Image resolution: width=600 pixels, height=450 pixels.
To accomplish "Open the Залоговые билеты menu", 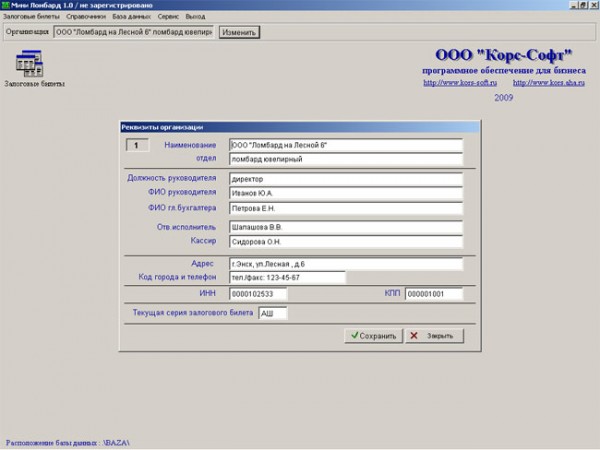I will point(32,17).
